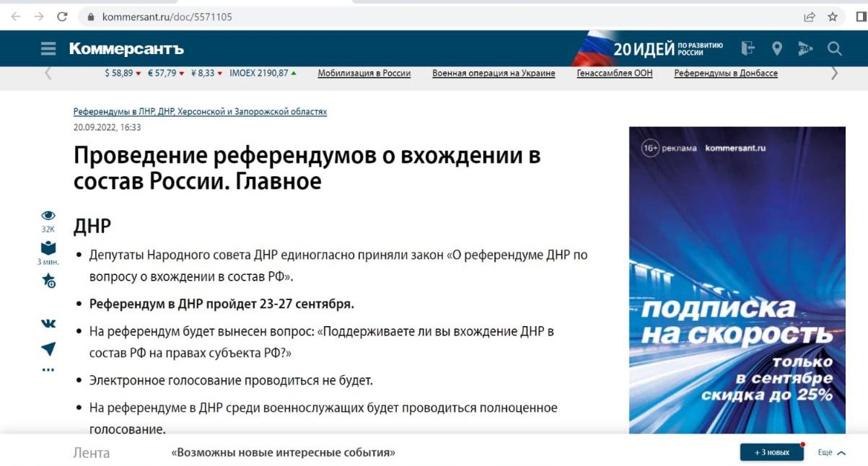Screen dimensions: 868x466
Task: Go back with the browser back arrow
Action: tap(16, 17)
